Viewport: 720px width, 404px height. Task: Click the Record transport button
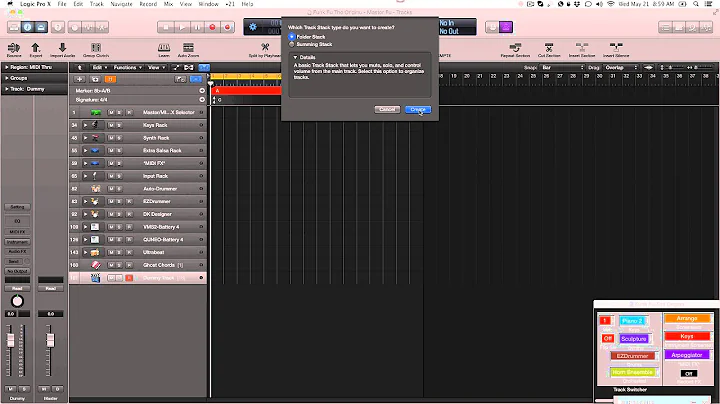tap(212, 27)
